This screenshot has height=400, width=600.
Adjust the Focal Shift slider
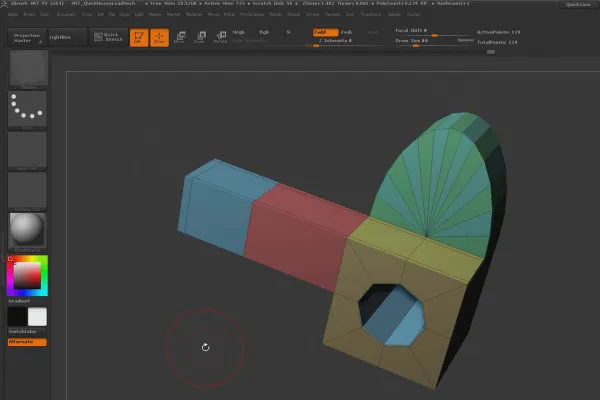434,32
